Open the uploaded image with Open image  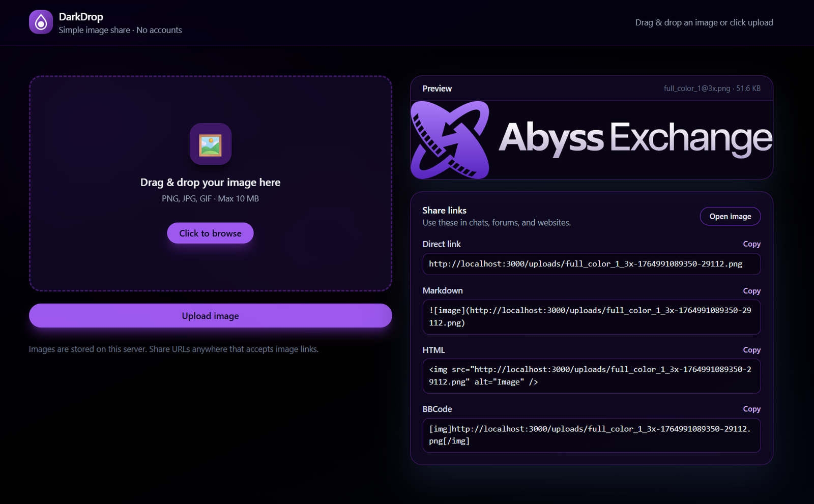730,216
